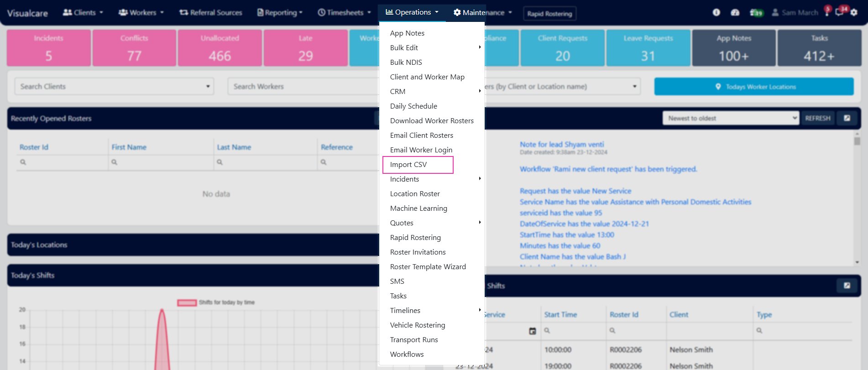Viewport: 868px width, 370px height.
Task: Open the Search Clients dropdown
Action: click(x=114, y=86)
